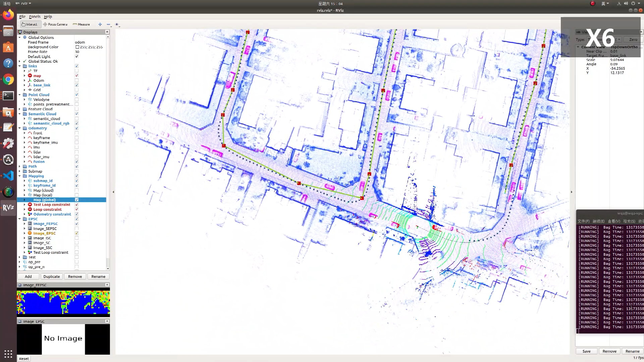Click the Background Color white swatch
This screenshot has width=644, height=362.
77,47
